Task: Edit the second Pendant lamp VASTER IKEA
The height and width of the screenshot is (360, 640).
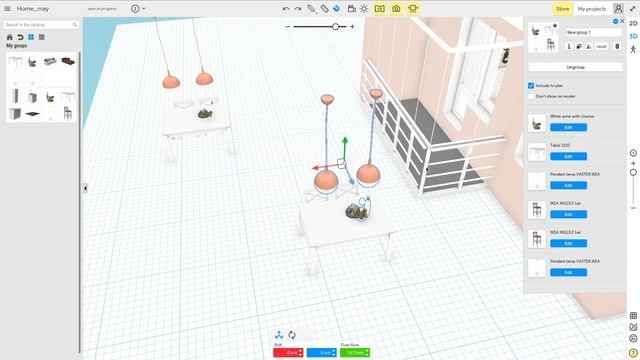Action: point(568,272)
